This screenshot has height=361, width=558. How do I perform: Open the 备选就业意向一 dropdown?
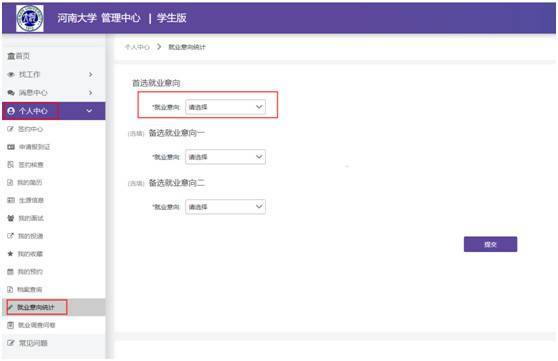point(225,157)
